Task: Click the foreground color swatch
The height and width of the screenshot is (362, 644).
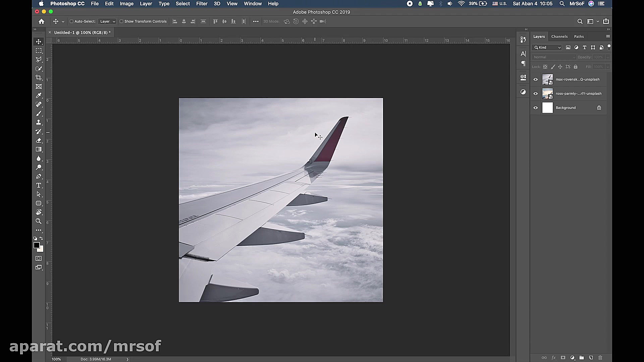Action: pos(37,245)
